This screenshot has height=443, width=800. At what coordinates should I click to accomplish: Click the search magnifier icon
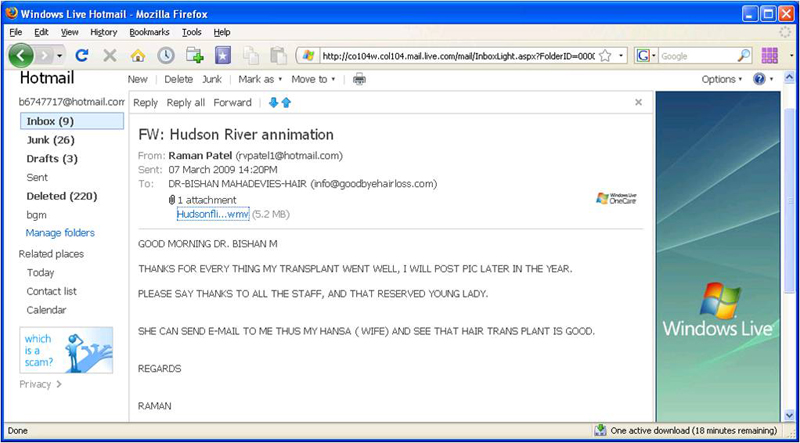tap(744, 56)
